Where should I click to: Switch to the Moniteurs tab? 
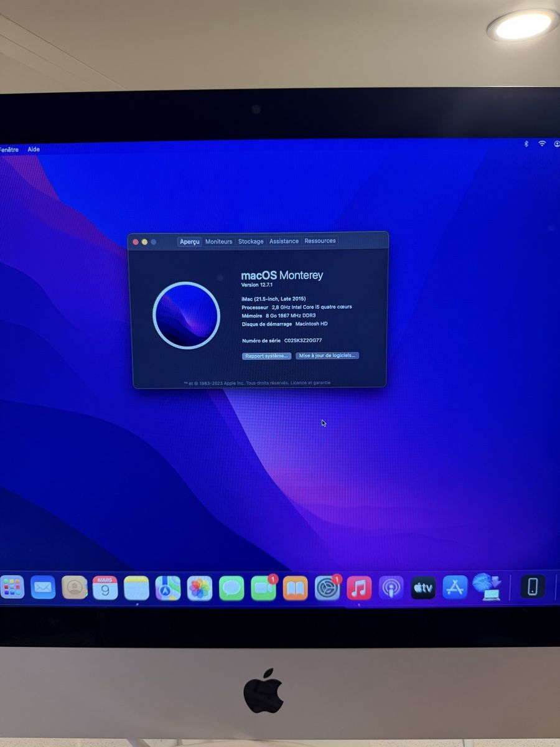tap(218, 242)
